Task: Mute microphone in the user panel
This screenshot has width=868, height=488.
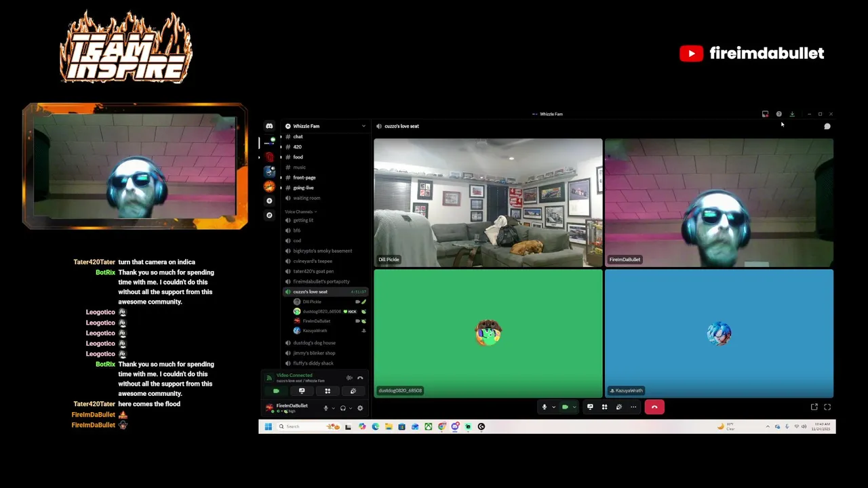Action: pos(326,408)
